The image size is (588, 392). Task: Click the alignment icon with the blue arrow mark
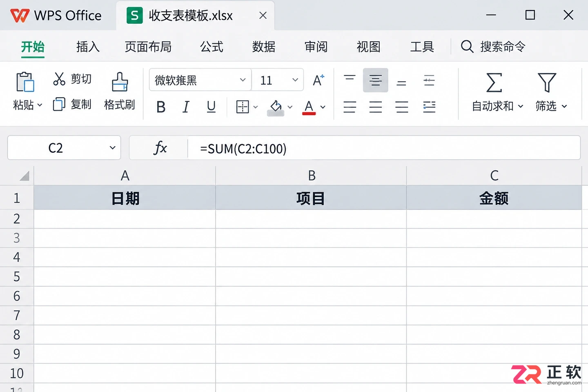429,107
